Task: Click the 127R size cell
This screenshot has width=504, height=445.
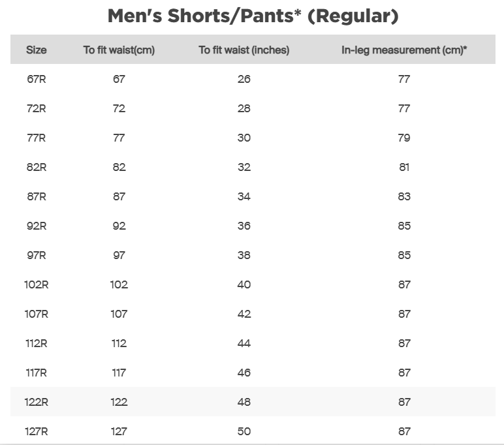Action: pyautogui.click(x=37, y=432)
